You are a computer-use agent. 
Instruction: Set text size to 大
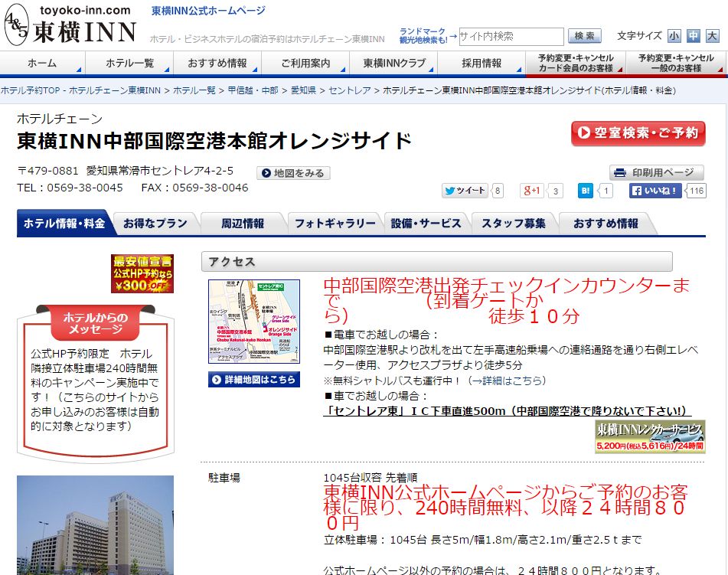coord(712,36)
